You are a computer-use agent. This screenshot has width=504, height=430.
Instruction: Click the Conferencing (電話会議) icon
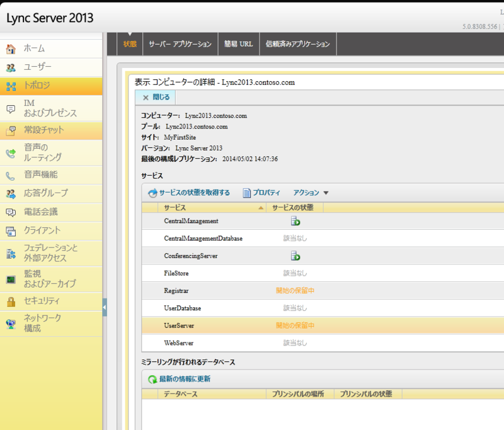click(11, 212)
